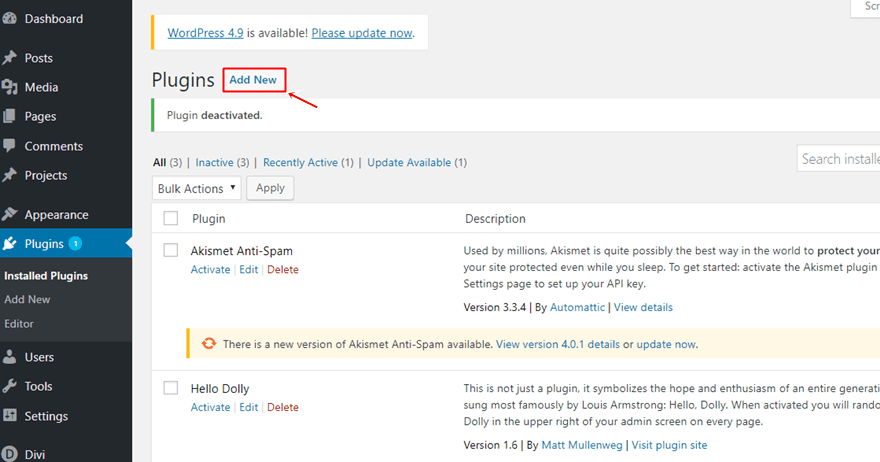Open the Automattic author link
This screenshot has height=462, width=880.
578,307
